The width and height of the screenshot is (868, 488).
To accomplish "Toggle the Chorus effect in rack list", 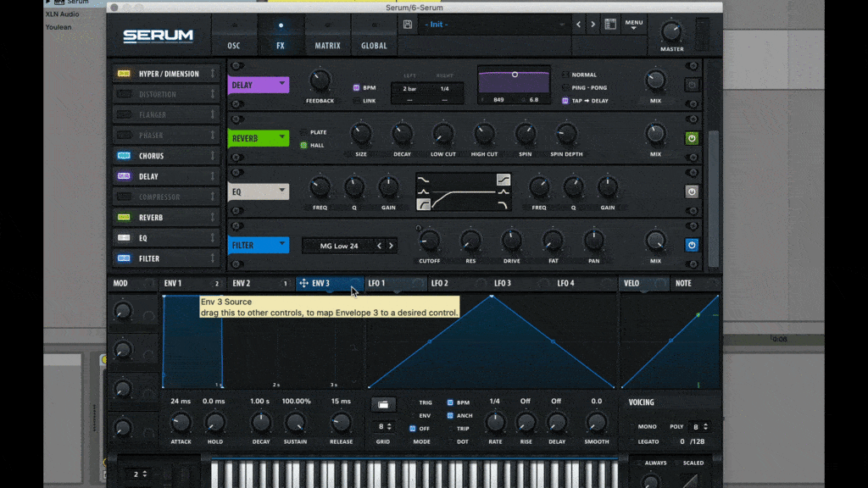I will (x=124, y=156).
